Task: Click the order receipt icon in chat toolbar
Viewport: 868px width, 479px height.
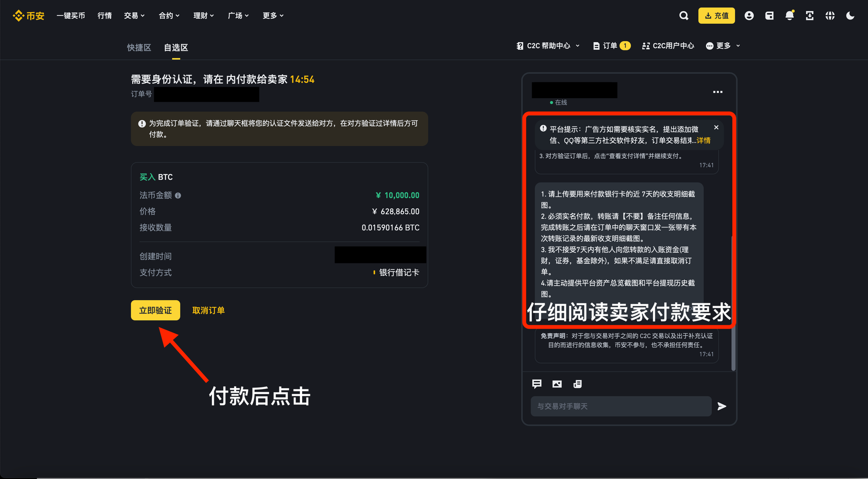Action: 577,384
